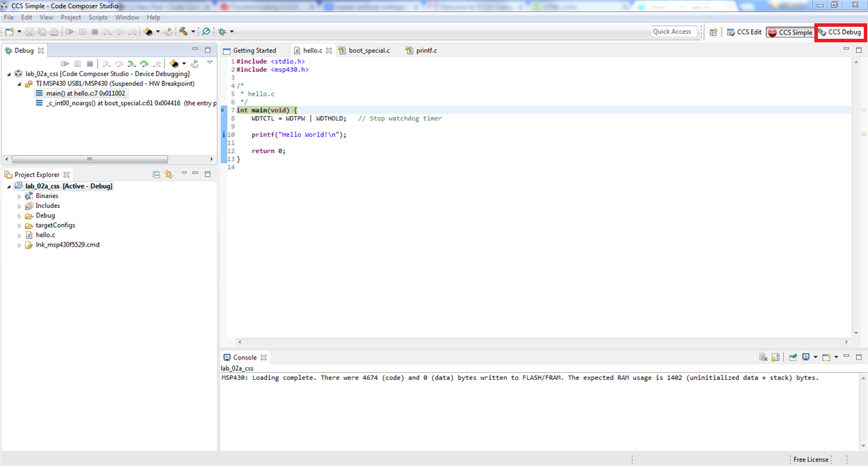Click the Debug view horizontal scrollbar
This screenshot has width=868, height=466.
pyautogui.click(x=88, y=159)
